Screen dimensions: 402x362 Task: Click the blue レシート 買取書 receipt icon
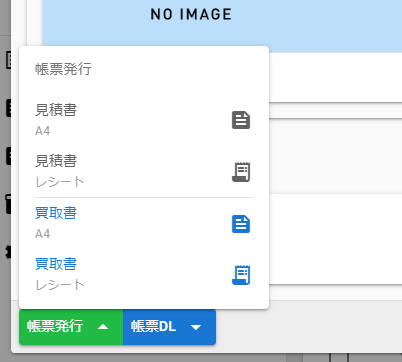(241, 275)
